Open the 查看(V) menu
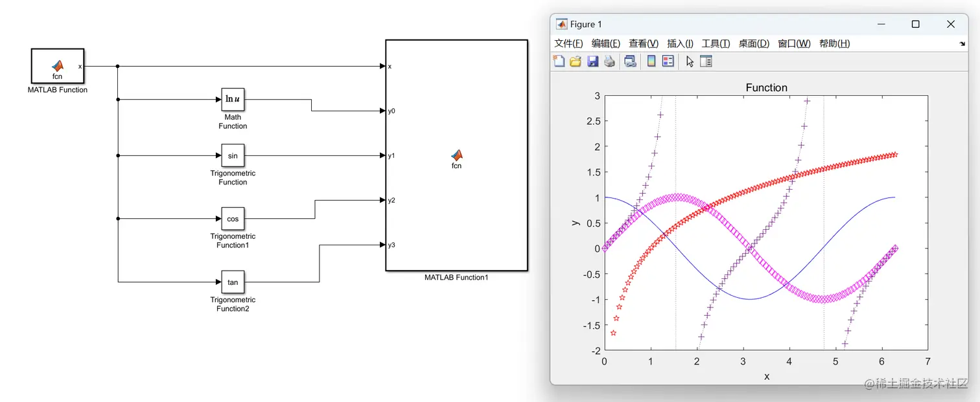Screen dimensions: 980x402 644,43
